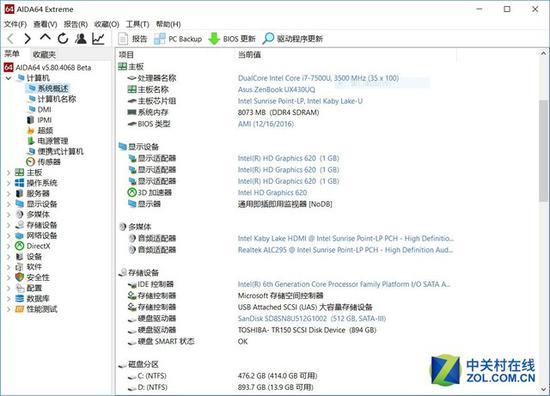This screenshot has height=396, width=550.
Task: Select 配置 config item
Action: click(x=29, y=288)
